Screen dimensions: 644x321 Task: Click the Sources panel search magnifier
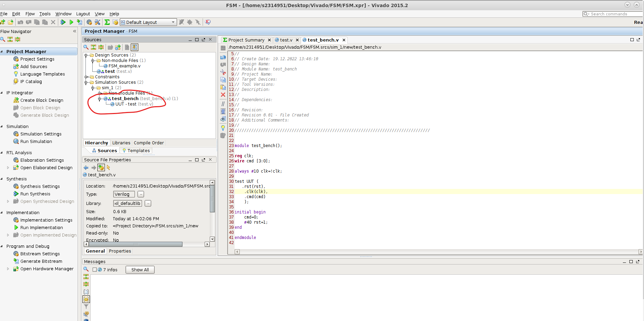pos(86,47)
